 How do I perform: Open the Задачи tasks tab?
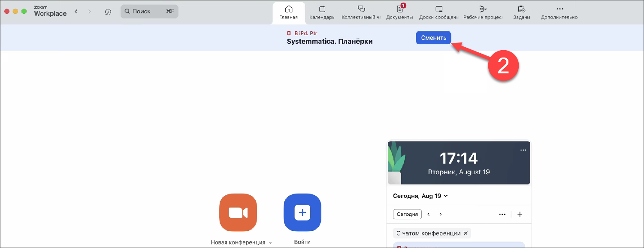point(521,12)
